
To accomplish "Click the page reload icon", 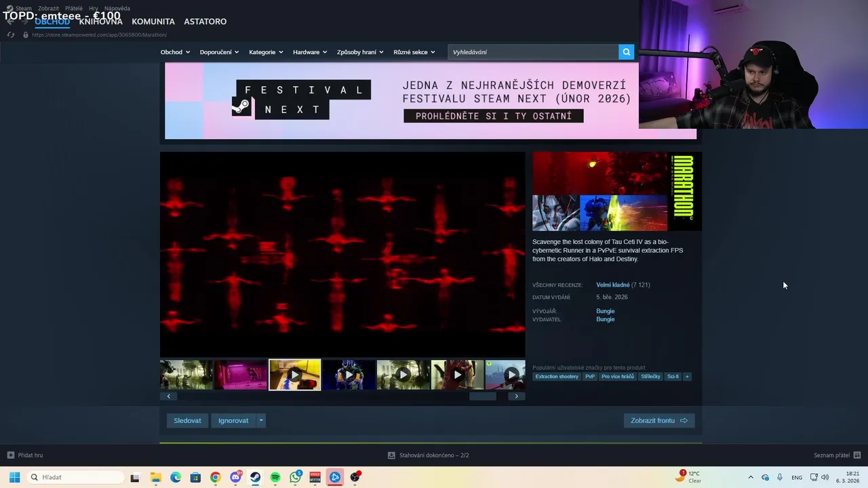I will tap(10, 35).
